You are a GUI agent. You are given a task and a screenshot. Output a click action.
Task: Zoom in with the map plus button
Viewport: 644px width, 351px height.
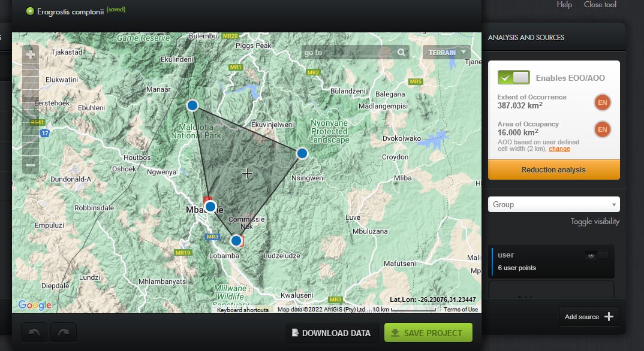pyautogui.click(x=31, y=55)
